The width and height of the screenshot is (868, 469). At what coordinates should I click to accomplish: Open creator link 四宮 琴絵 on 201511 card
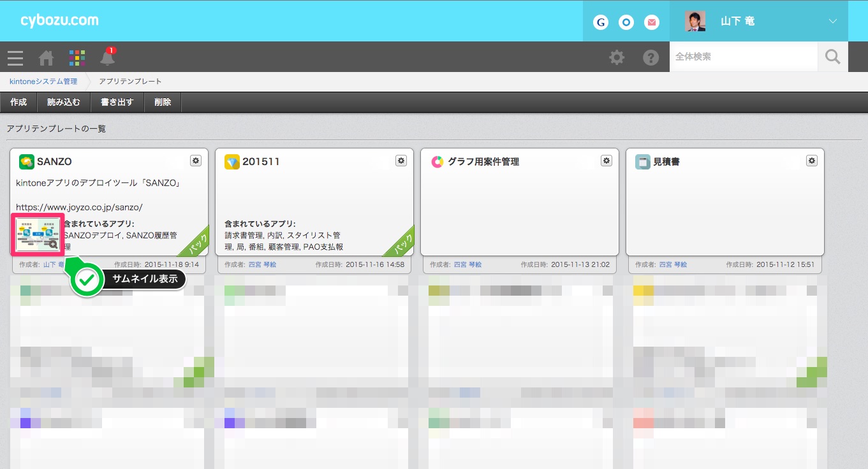(x=263, y=264)
